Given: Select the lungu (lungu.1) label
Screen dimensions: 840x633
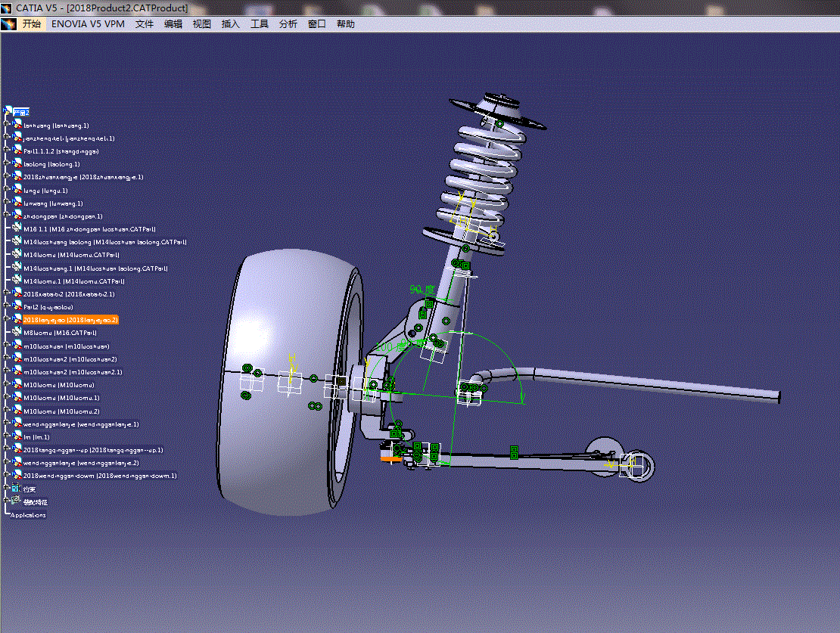Looking at the screenshot, I should 45,191.
